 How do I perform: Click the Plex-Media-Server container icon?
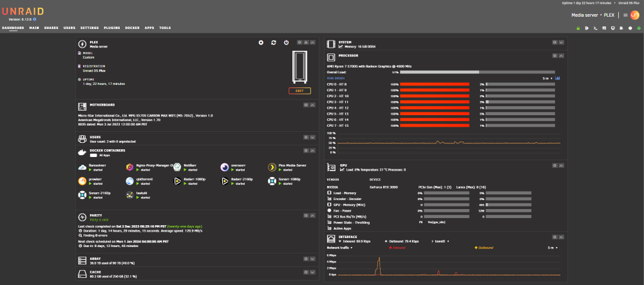pos(272,167)
